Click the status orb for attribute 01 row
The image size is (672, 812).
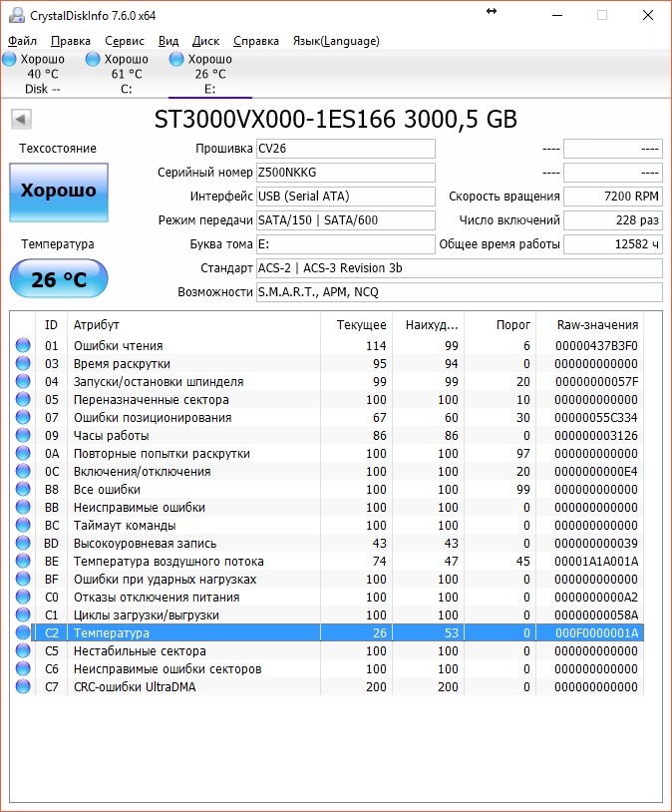23,345
